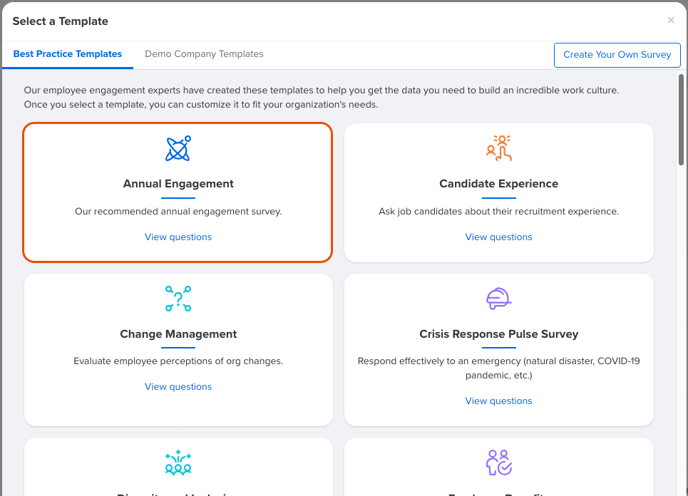Select the Crisis Response Pulse Survey heading
This screenshot has width=688, height=496.
(x=499, y=334)
